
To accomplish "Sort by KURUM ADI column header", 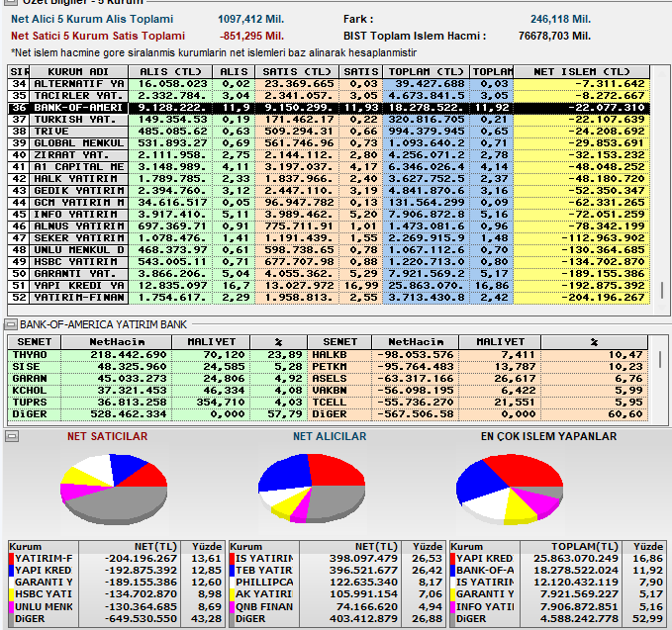I will tap(78, 71).
